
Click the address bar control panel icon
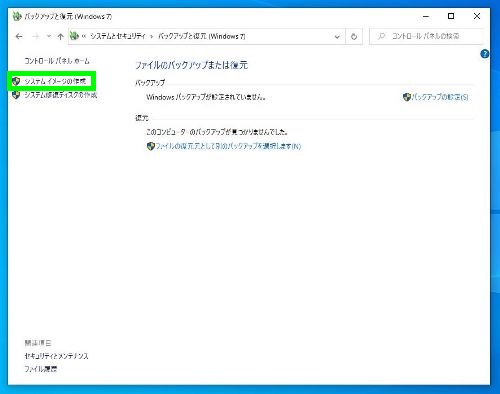tap(74, 36)
